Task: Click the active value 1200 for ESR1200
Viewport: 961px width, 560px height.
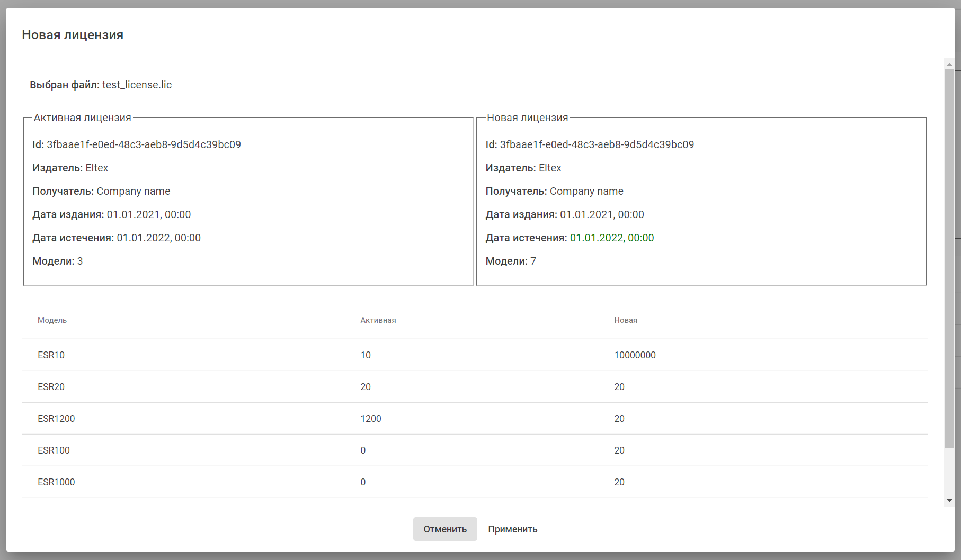Action: point(371,419)
